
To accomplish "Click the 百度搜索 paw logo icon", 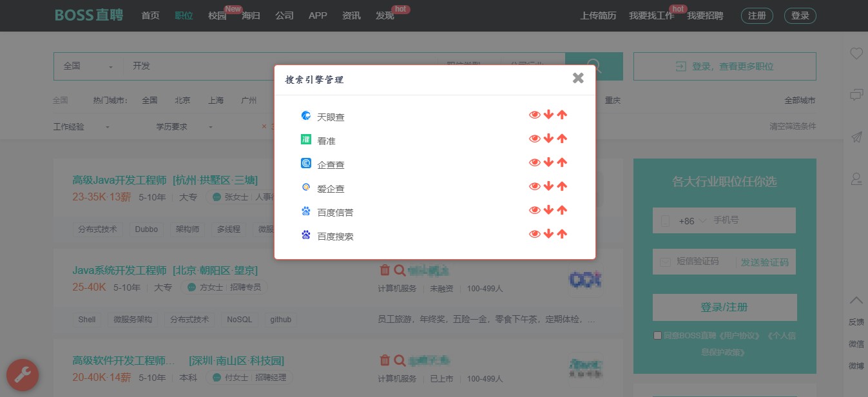I will (306, 235).
